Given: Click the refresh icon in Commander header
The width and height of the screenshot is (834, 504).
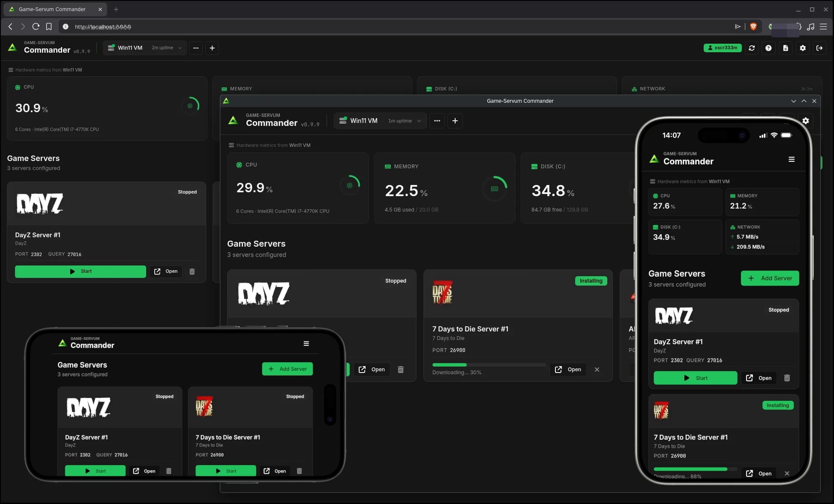Looking at the screenshot, I should (752, 48).
